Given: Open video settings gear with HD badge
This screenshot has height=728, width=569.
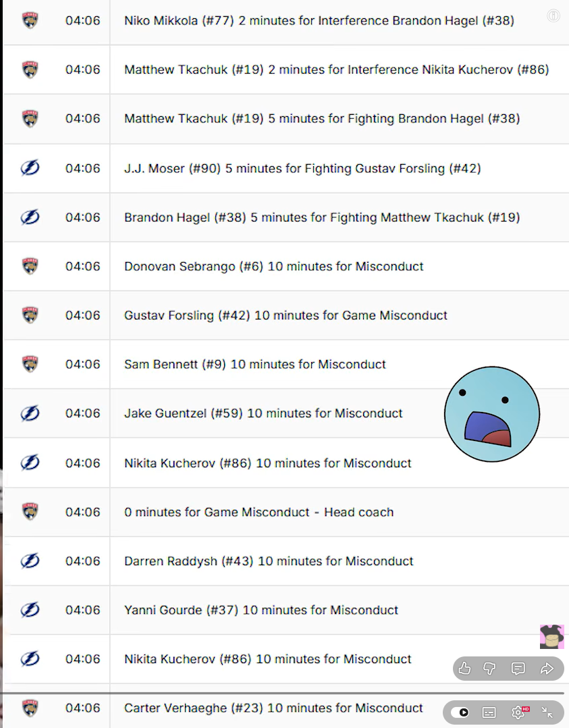Looking at the screenshot, I should (x=518, y=712).
